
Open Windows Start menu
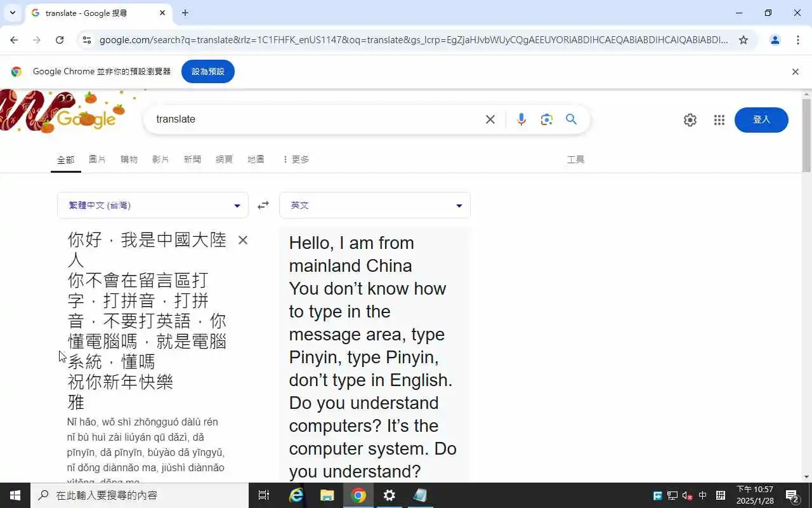click(15, 495)
